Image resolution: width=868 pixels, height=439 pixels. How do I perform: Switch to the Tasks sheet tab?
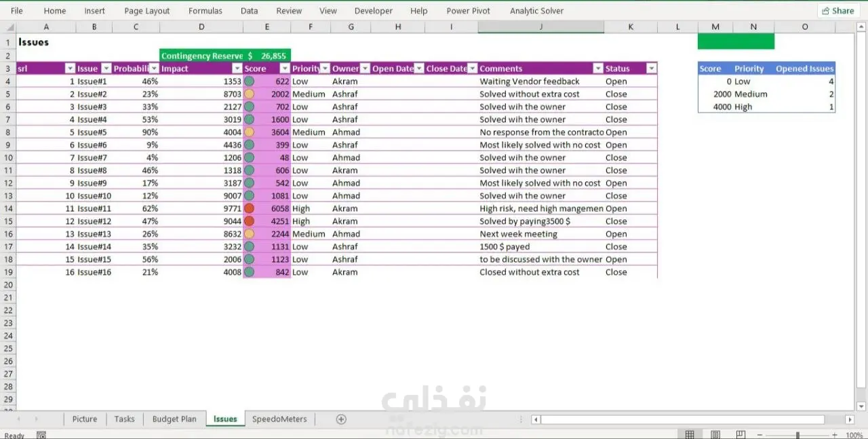coord(124,419)
